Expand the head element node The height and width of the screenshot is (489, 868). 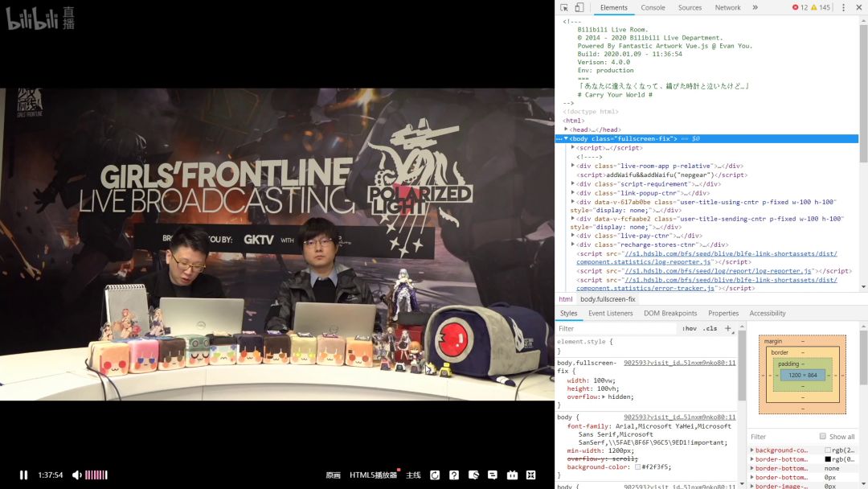pyautogui.click(x=566, y=129)
